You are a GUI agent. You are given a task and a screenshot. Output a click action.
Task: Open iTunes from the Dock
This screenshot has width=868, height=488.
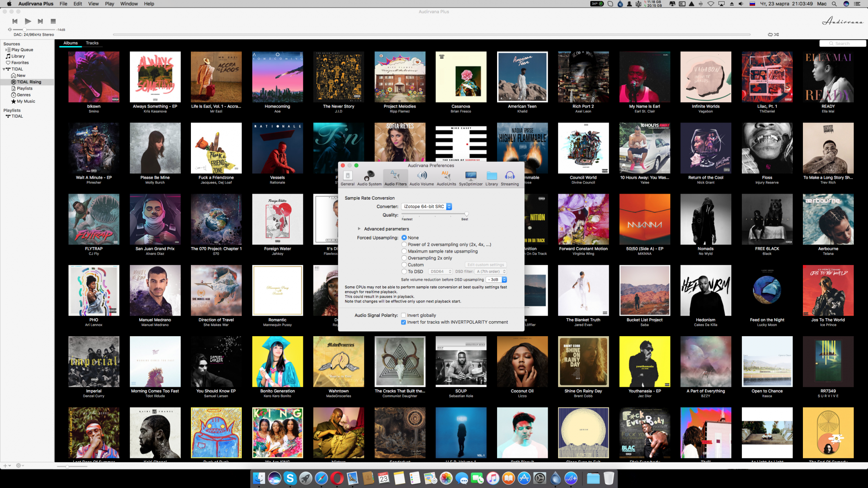(493, 478)
